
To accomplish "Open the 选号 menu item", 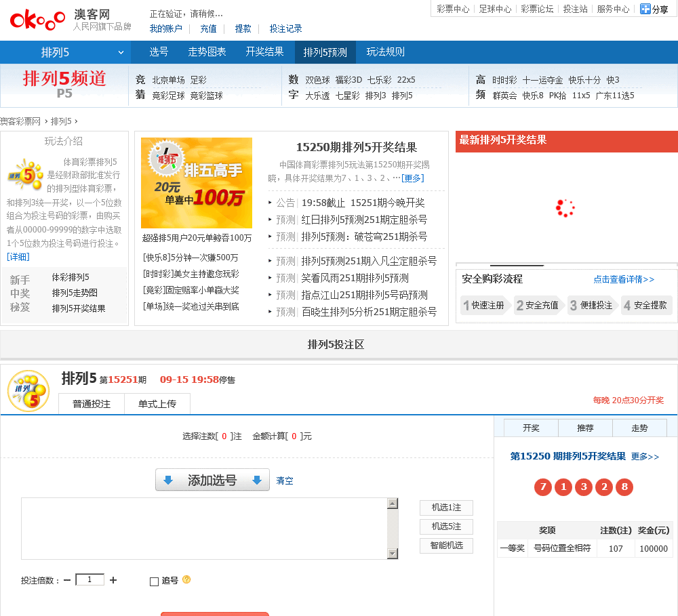I will coord(159,52).
